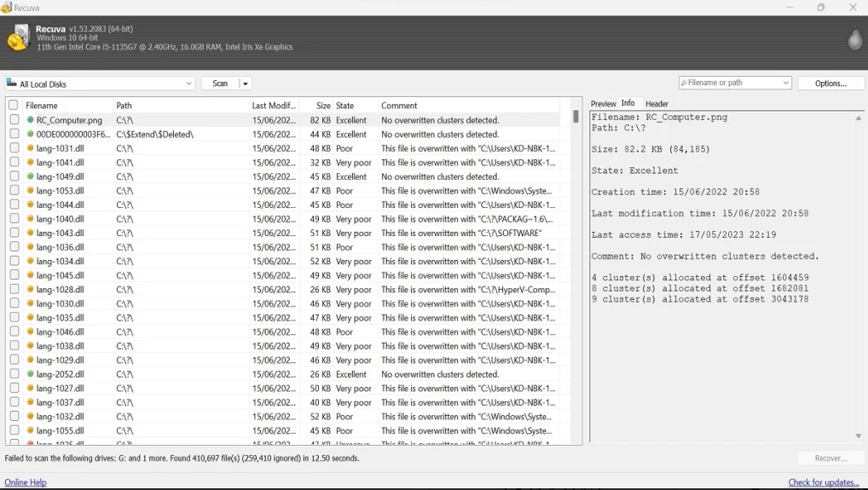Viewport: 868px width, 490px height.
Task: Click the 82 KB size cell
Action: (x=320, y=120)
